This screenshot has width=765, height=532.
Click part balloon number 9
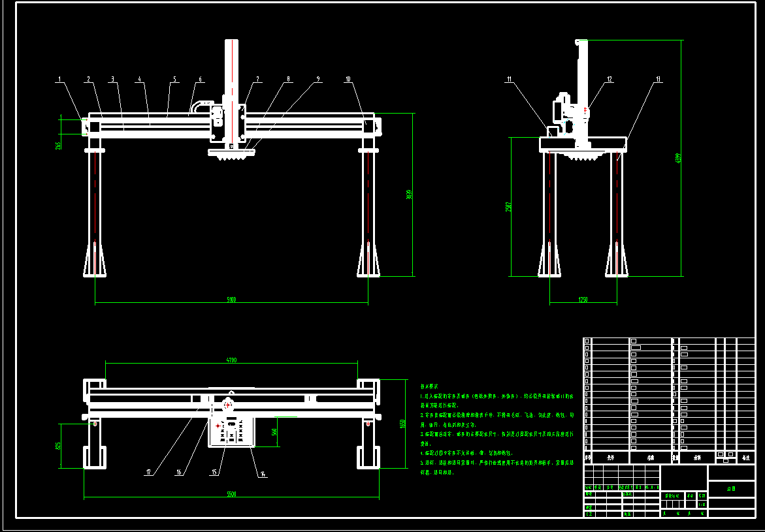317,79
